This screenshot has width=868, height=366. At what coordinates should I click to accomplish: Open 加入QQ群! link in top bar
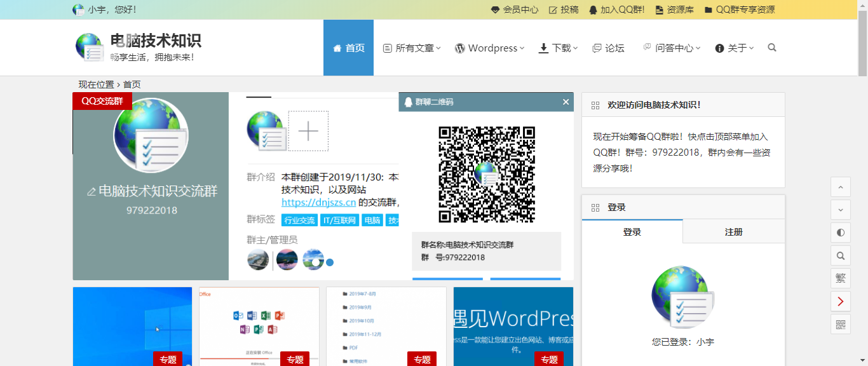coord(616,10)
